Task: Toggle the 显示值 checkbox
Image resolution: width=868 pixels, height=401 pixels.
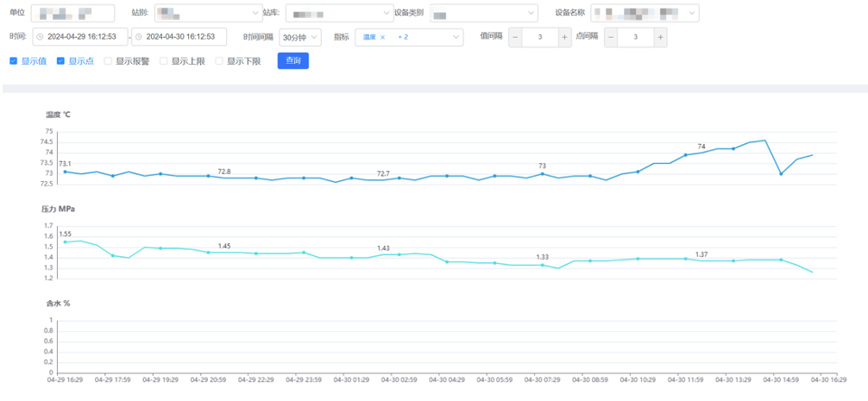Action: (x=14, y=61)
